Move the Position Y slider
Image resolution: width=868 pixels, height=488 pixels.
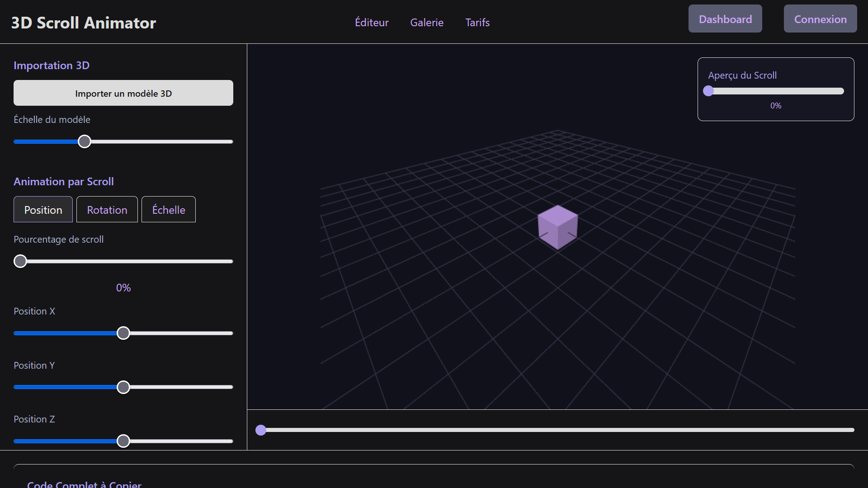coord(123,387)
